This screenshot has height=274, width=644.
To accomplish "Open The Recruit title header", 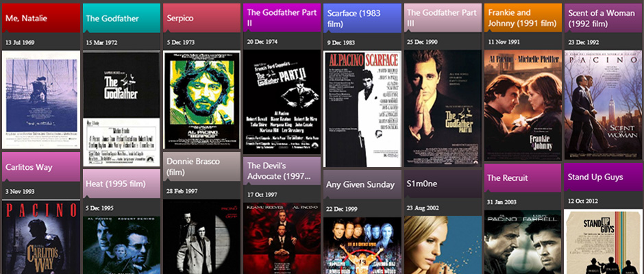I will tap(523, 178).
